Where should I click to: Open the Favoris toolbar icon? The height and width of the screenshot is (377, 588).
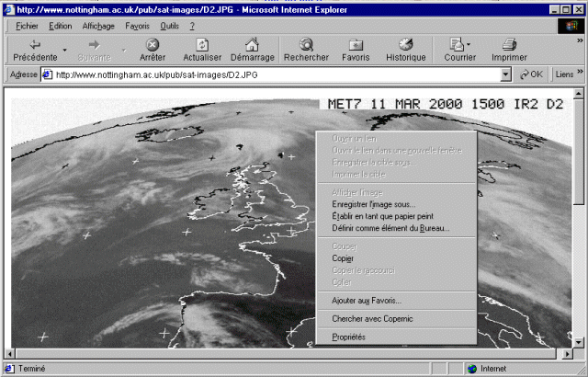coord(356,44)
